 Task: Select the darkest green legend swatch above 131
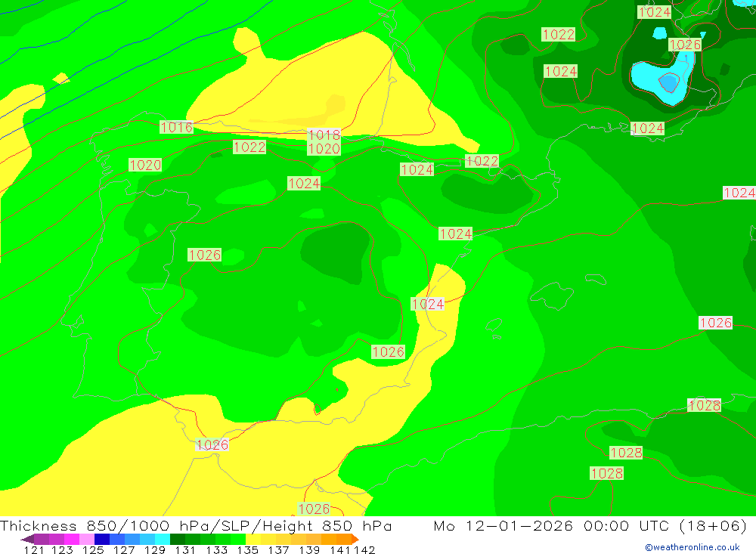(178, 539)
